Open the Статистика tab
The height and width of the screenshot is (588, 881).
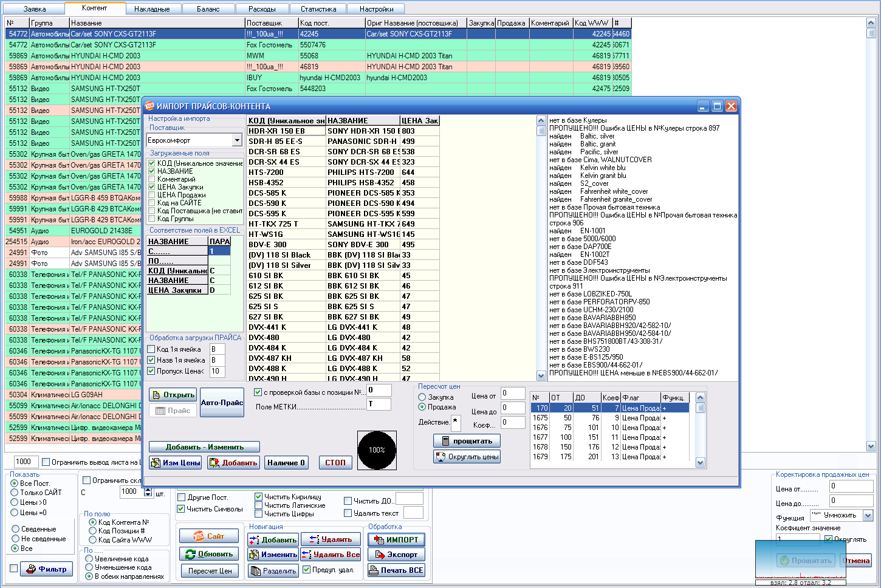(318, 9)
